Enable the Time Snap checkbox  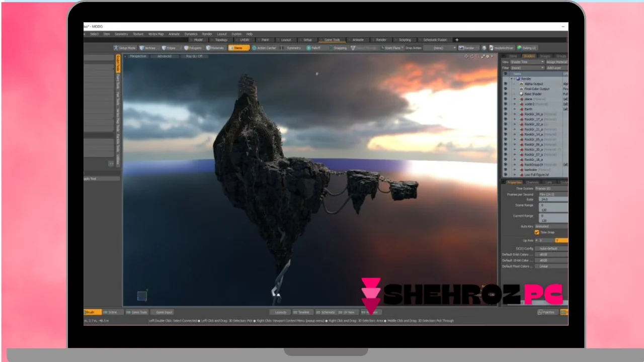coord(537,232)
